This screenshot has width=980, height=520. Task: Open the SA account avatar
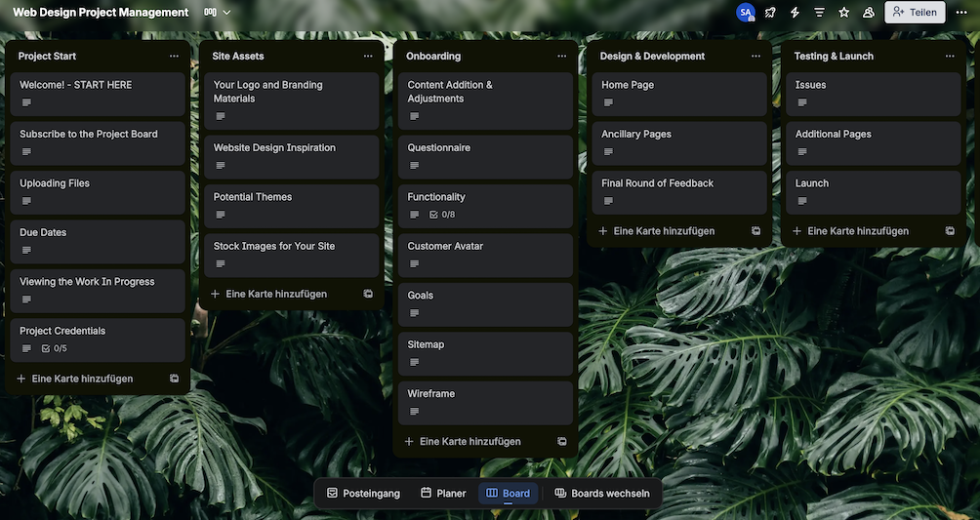tap(745, 12)
